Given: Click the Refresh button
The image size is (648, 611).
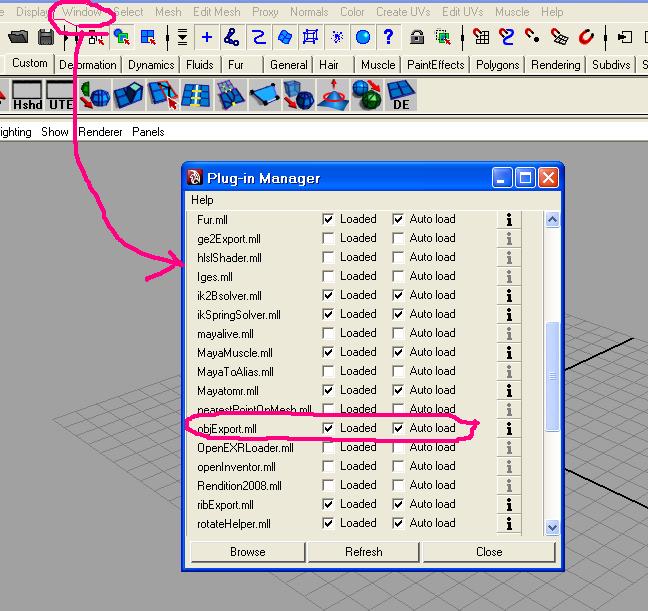Looking at the screenshot, I should click(364, 552).
